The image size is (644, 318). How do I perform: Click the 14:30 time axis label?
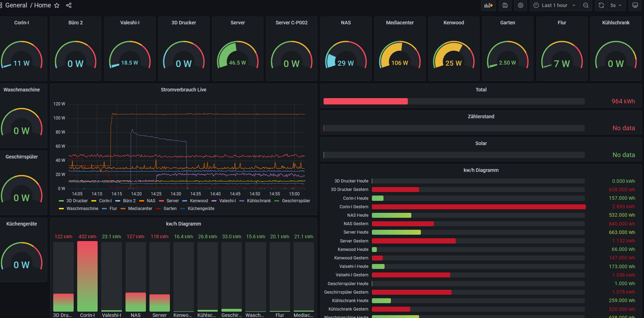click(176, 194)
